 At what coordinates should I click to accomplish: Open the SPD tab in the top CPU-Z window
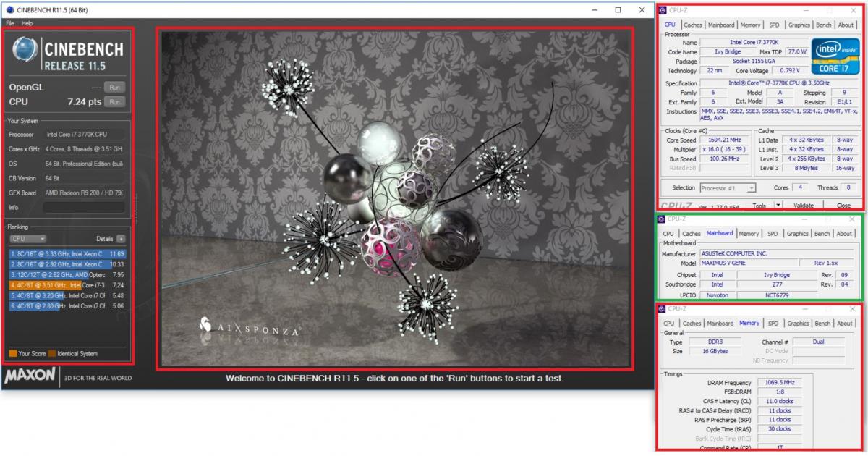773,25
